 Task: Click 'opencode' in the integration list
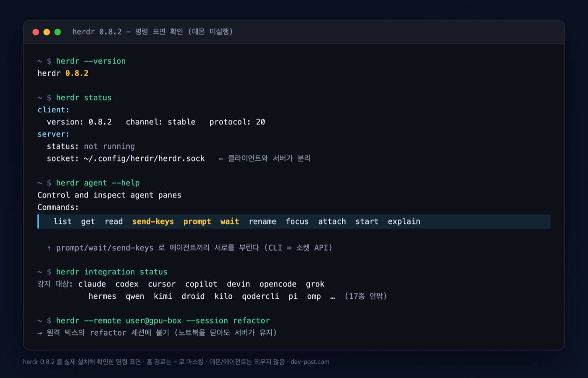[x=278, y=284]
